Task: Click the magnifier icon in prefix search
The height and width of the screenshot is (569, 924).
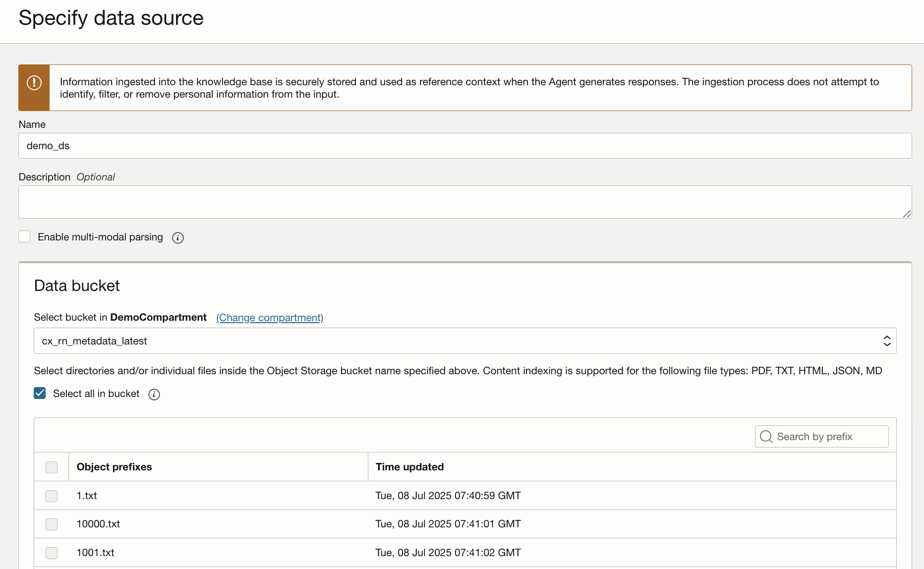Action: [x=766, y=437]
